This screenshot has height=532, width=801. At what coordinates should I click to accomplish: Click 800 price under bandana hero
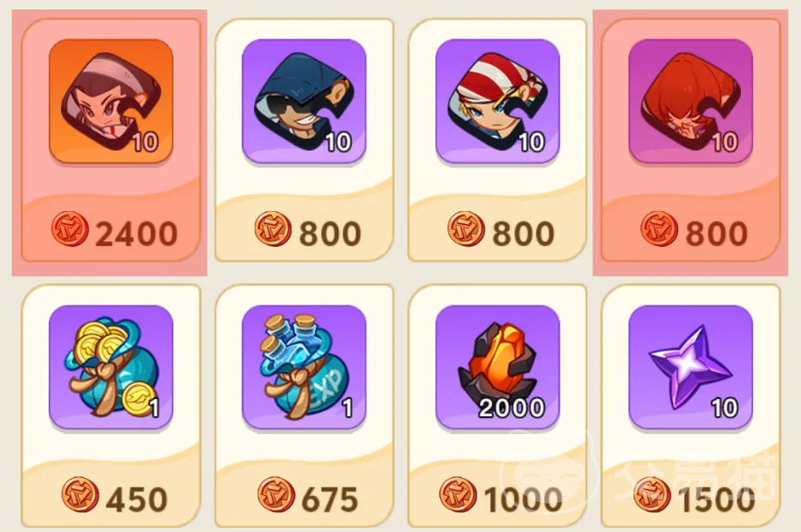[x=523, y=234]
